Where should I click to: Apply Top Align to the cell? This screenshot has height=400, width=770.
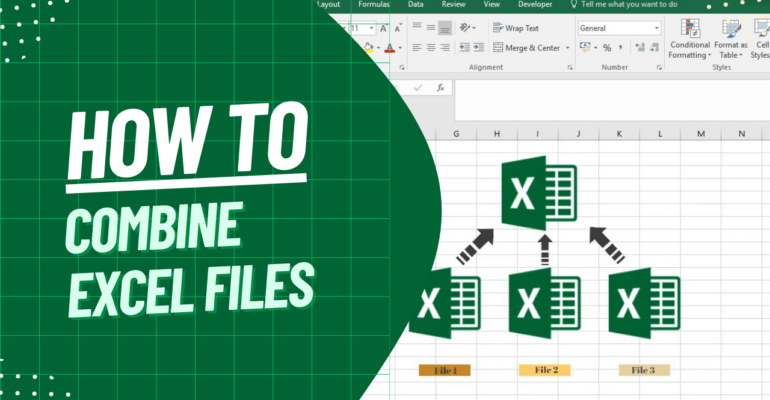coord(417,27)
